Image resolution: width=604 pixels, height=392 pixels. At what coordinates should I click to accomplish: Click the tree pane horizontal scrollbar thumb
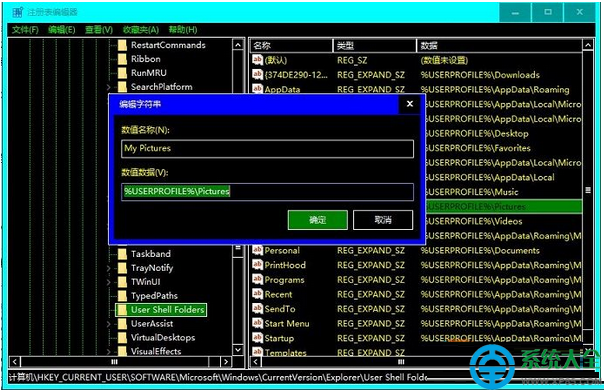tap(114, 362)
